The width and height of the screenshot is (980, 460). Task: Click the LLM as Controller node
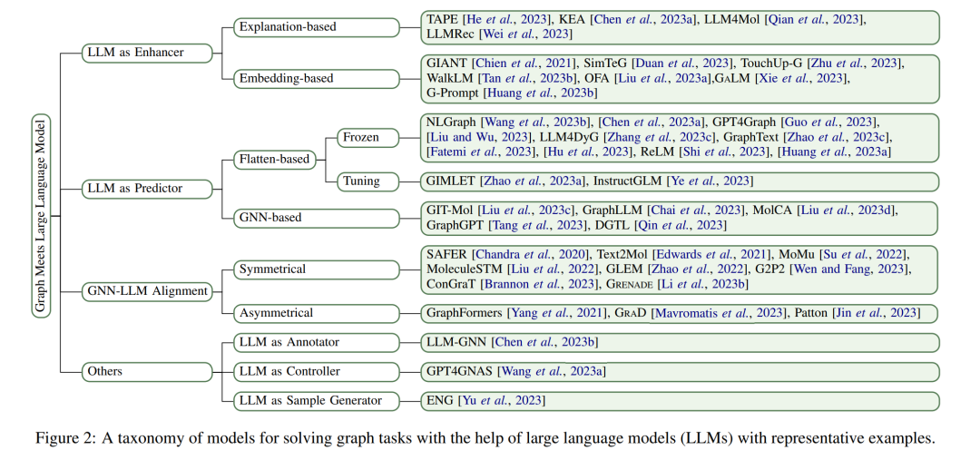(x=317, y=371)
